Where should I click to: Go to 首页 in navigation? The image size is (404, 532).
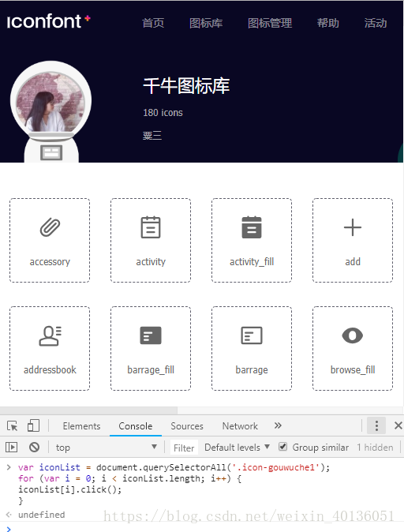[x=153, y=23]
